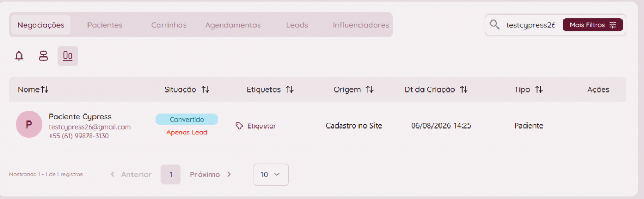Go to the Influenciadores tab
The image size is (644, 199).
click(361, 25)
